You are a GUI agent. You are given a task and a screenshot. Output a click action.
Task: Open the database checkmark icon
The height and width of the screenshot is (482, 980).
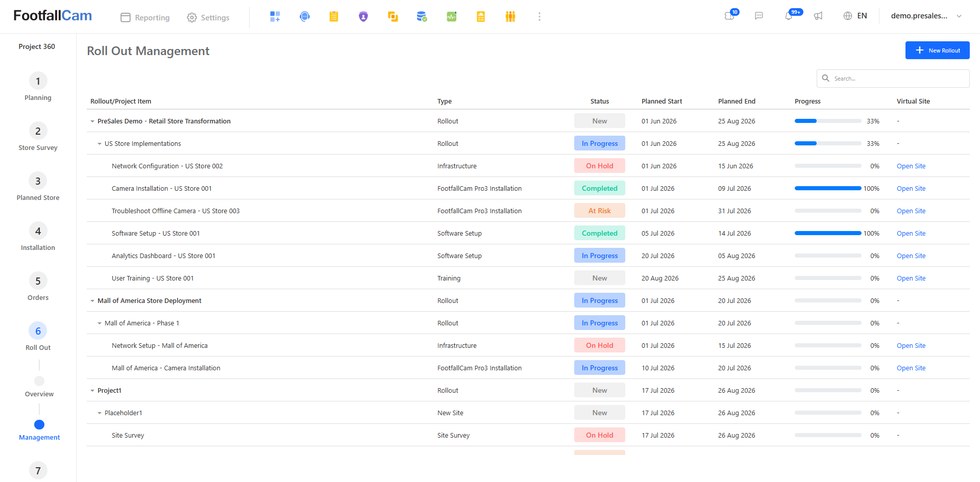click(x=422, y=17)
